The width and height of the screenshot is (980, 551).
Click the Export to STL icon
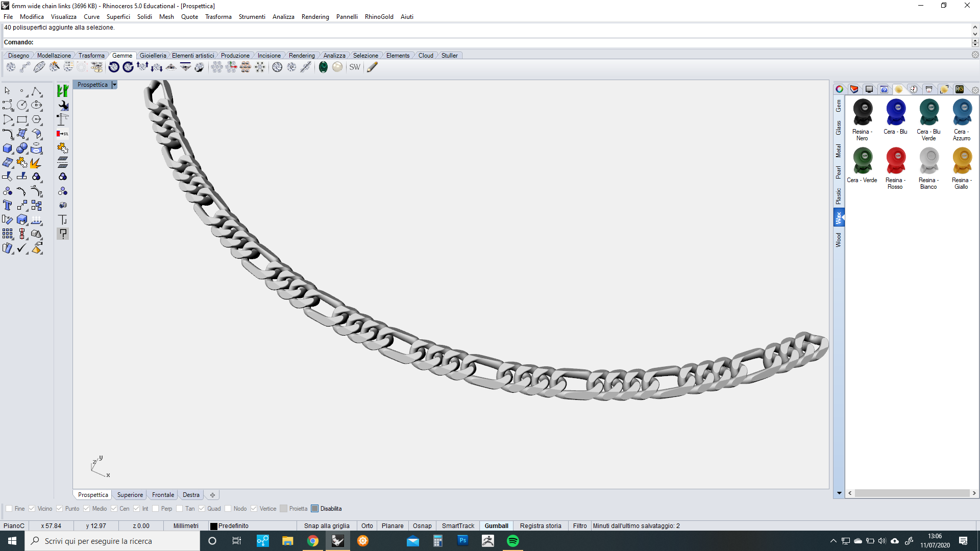pyautogui.click(x=63, y=134)
